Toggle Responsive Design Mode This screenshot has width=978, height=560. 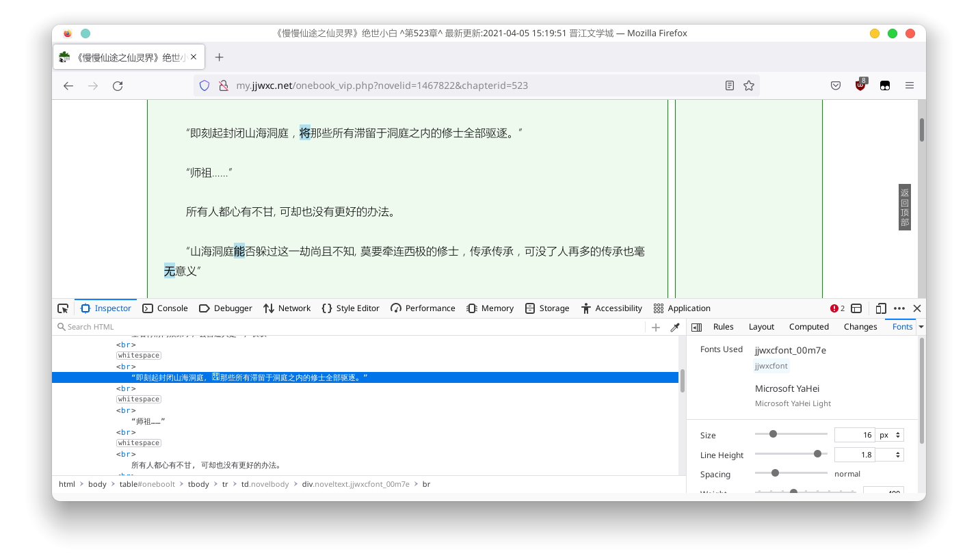(881, 308)
